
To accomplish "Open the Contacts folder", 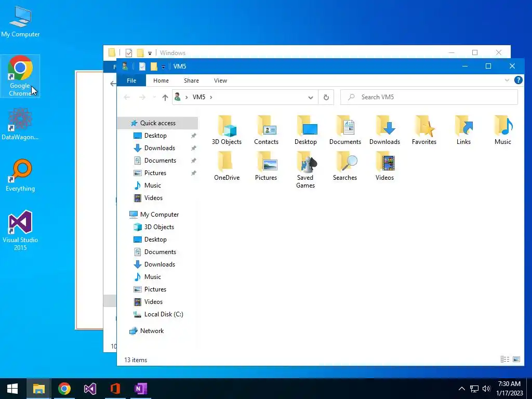I will [x=267, y=130].
